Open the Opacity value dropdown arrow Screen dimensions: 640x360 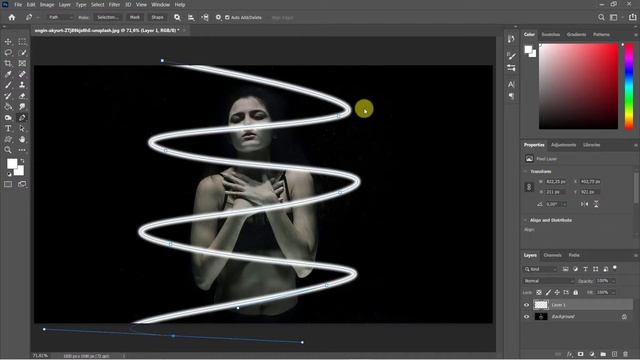[x=613, y=281]
